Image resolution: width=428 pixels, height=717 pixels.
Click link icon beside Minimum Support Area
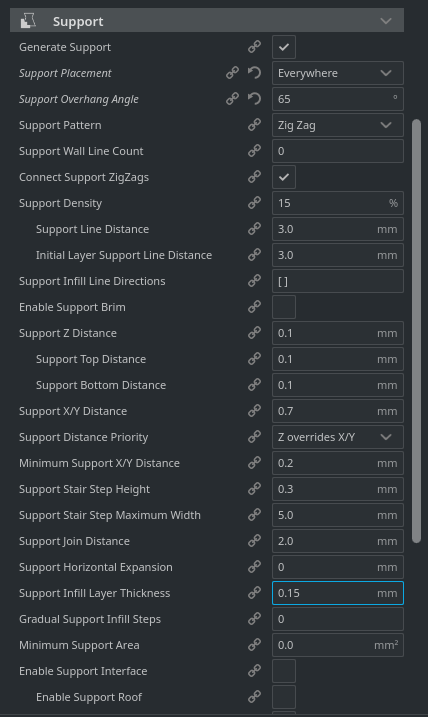(x=254, y=645)
